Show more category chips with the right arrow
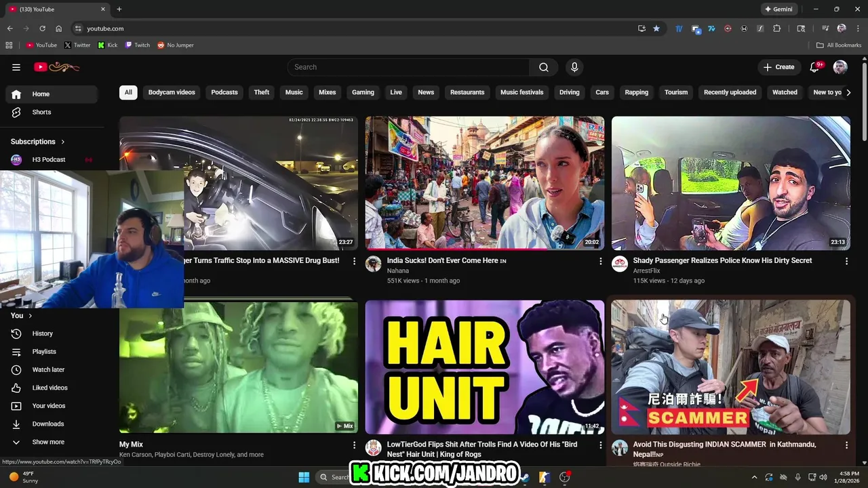 click(848, 93)
